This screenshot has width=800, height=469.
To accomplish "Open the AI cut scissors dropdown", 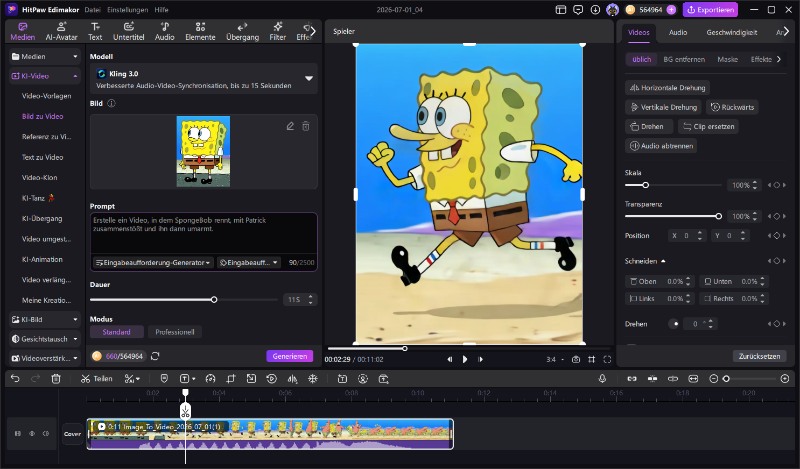I will (132, 379).
